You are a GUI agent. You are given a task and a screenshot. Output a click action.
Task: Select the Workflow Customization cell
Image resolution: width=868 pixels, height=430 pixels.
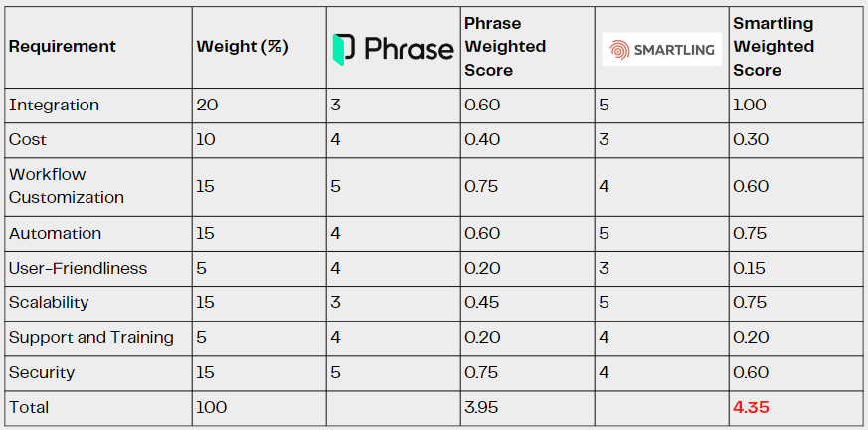coord(67,186)
